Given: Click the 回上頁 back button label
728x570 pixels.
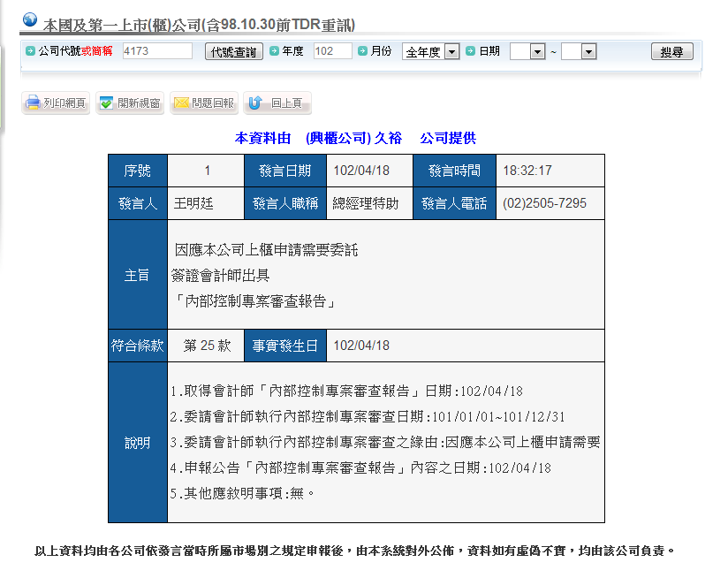Looking at the screenshot, I should tap(286, 103).
